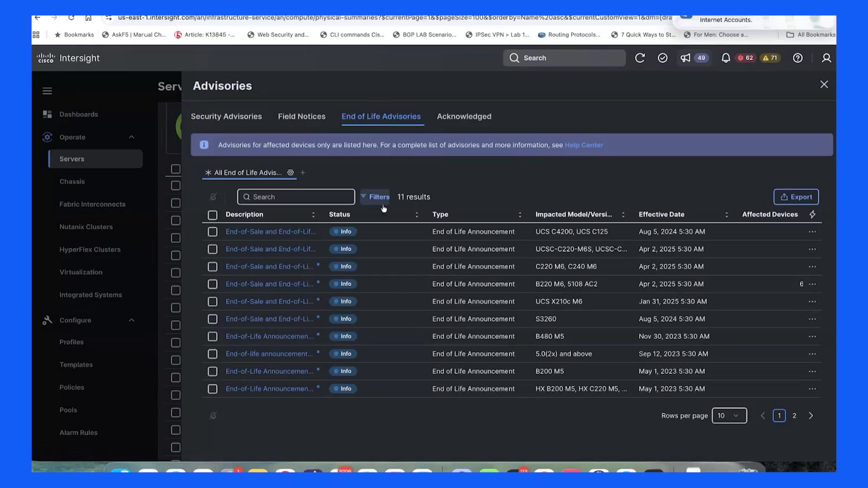The image size is (868, 488).
Task: Switch to Security Advisories tab
Action: (x=226, y=116)
